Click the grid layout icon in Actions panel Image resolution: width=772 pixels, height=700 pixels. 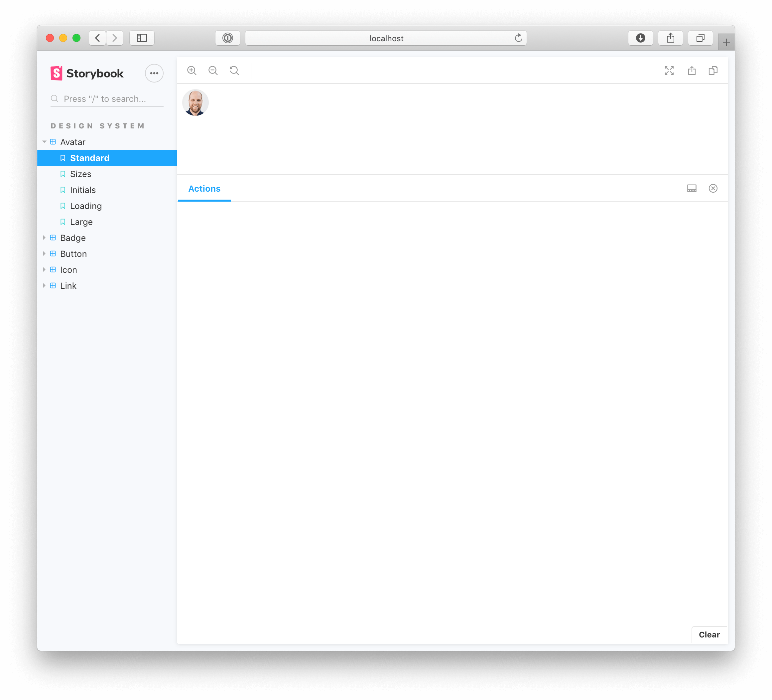click(691, 188)
